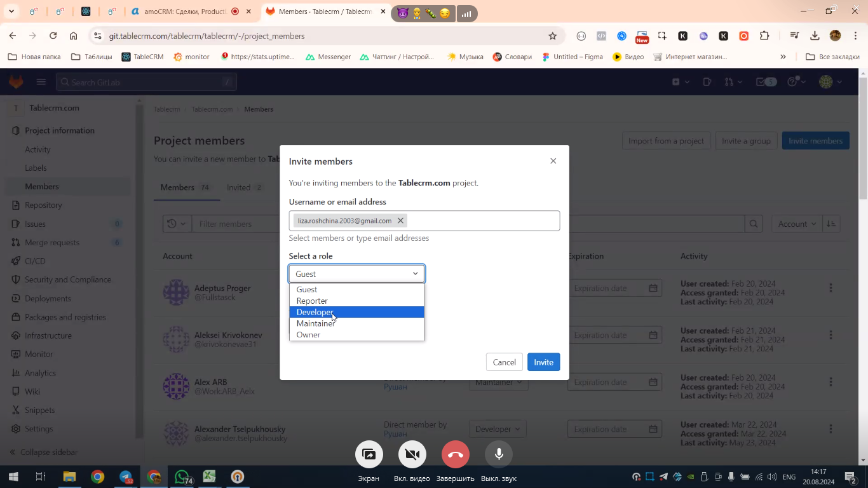Switch to Invited tab
Image resolution: width=868 pixels, height=488 pixels.
pos(245,187)
